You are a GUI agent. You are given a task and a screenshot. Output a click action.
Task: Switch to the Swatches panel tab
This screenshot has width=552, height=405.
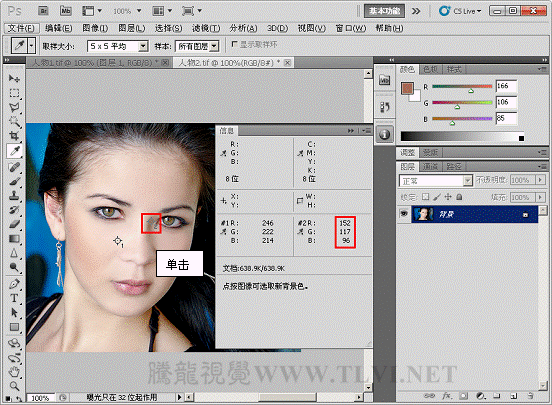pos(431,69)
